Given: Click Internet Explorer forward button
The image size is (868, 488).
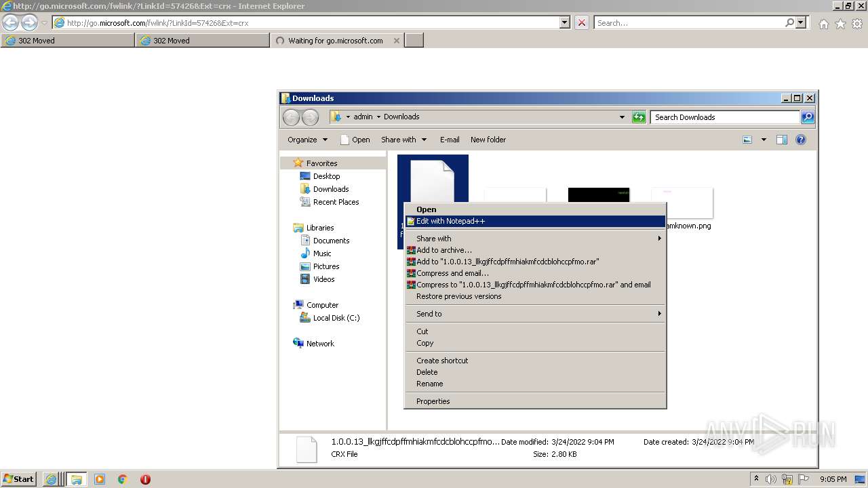Looking at the screenshot, I should point(29,22).
